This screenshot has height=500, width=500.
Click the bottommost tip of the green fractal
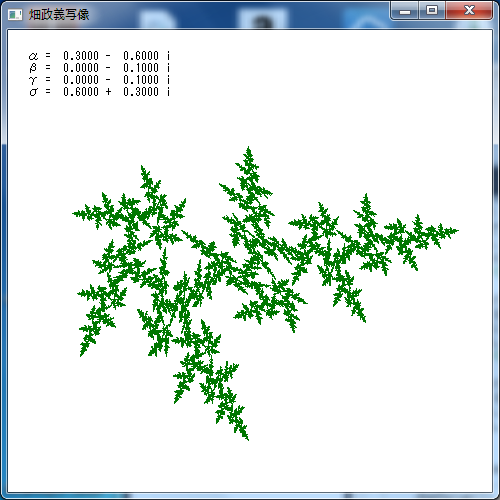click(247, 438)
